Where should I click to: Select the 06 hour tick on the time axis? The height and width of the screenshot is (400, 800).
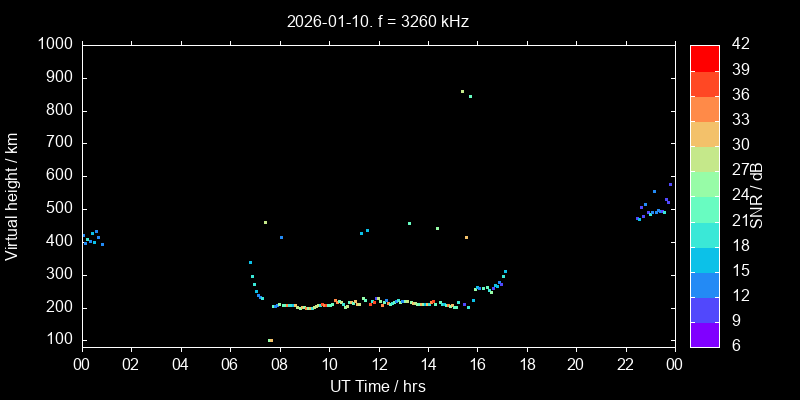click(230, 364)
